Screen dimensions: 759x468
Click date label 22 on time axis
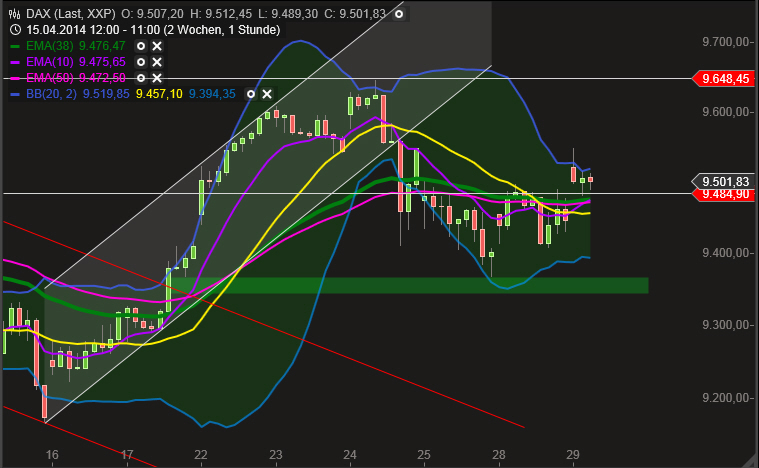201,455
